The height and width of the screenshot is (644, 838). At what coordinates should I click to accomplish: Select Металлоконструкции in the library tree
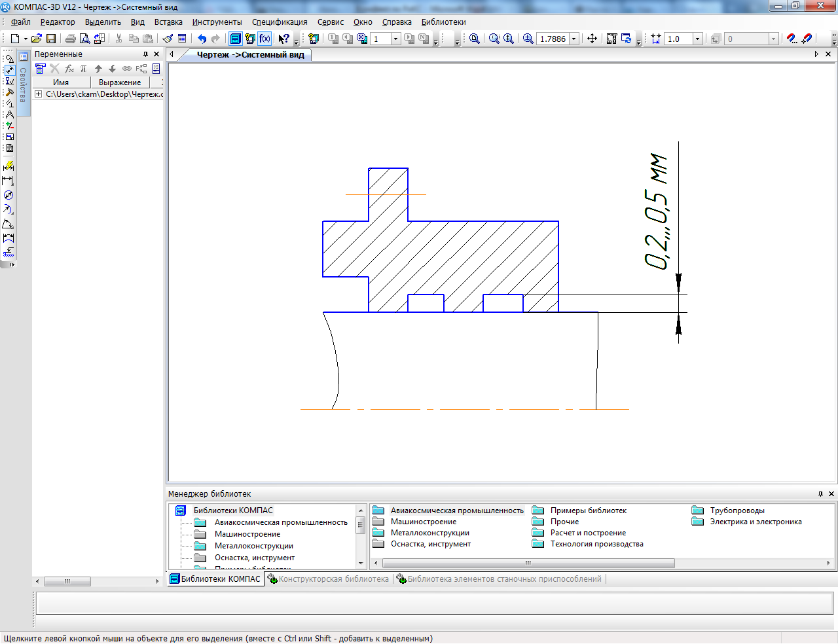254,546
